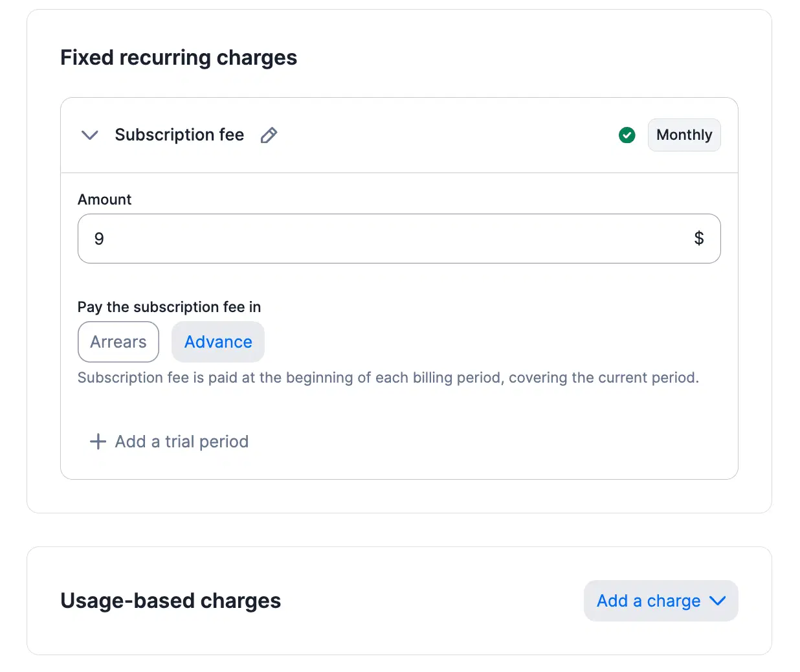Select Advance payment option
The width and height of the screenshot is (800, 672).
pyautogui.click(x=218, y=342)
